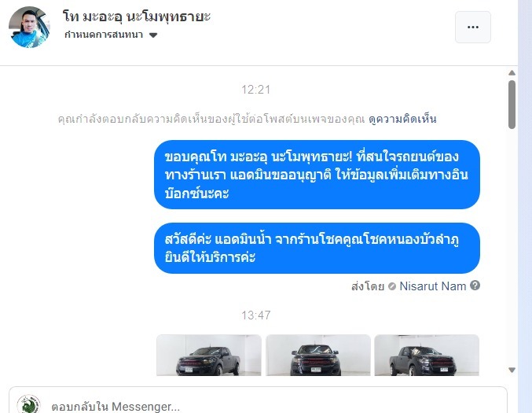Open the ดูความคิดเห็น link

[402, 120]
